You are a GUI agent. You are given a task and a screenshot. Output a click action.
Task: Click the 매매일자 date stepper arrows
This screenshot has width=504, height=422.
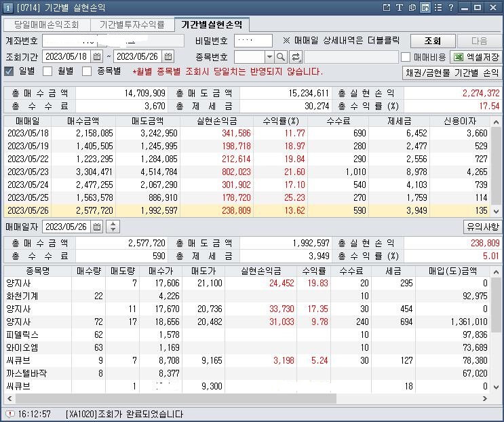[x=113, y=227]
